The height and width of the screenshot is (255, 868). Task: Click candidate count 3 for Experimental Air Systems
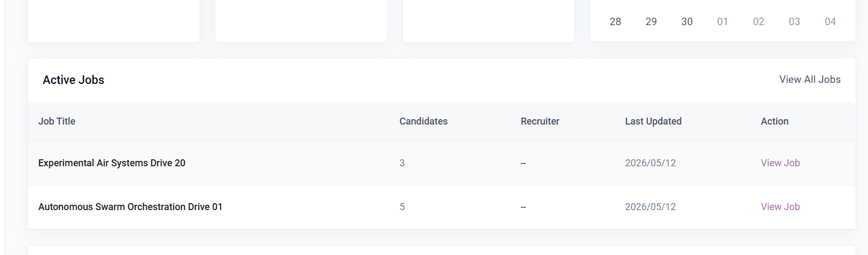pyautogui.click(x=402, y=163)
